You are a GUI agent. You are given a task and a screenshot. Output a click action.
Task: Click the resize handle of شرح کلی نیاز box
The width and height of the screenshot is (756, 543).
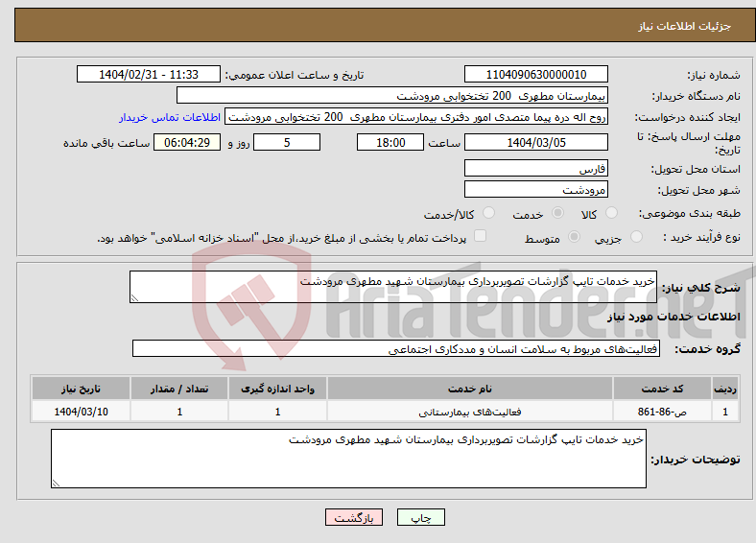134,298
